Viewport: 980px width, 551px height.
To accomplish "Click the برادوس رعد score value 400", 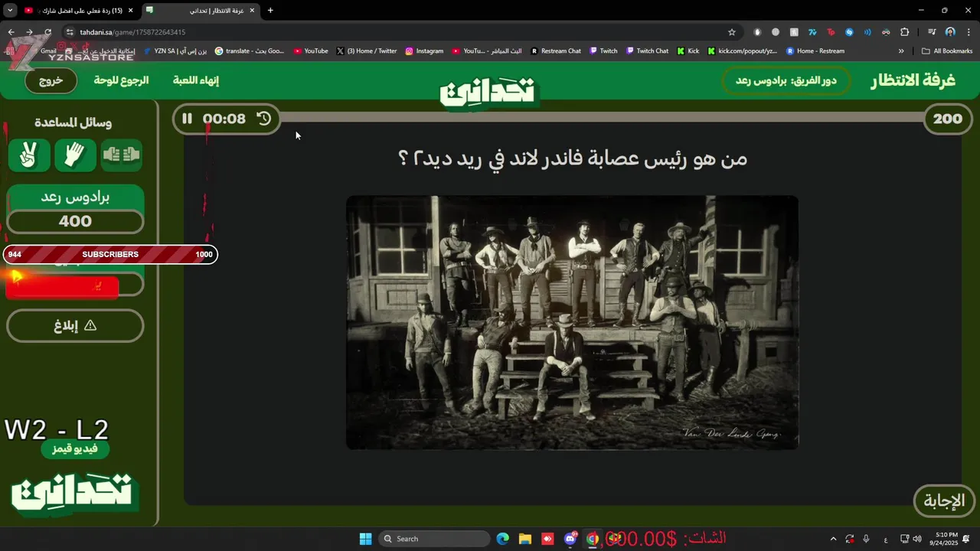I will [75, 221].
